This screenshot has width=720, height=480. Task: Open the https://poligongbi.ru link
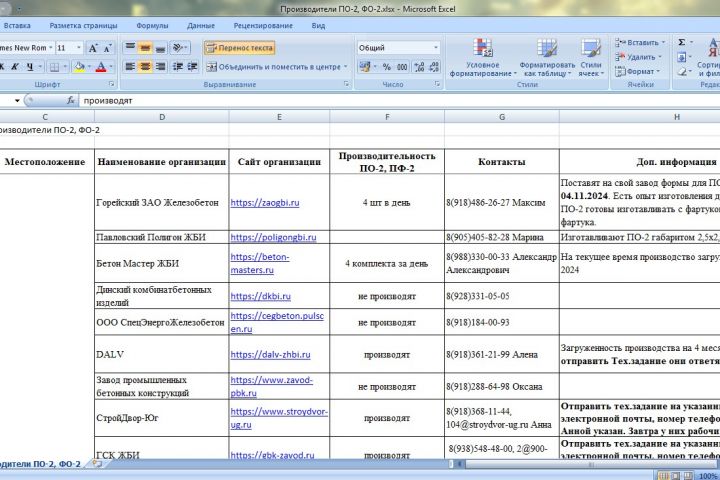[x=273, y=237]
